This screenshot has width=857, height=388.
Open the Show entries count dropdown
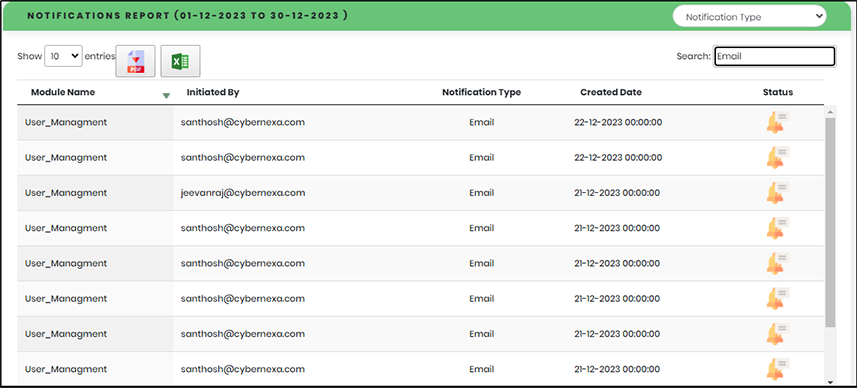(63, 56)
